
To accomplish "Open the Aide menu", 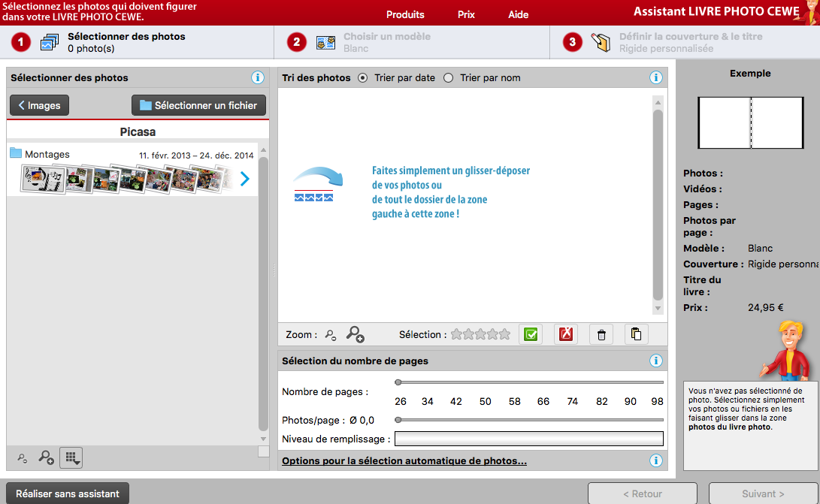I will [x=519, y=14].
